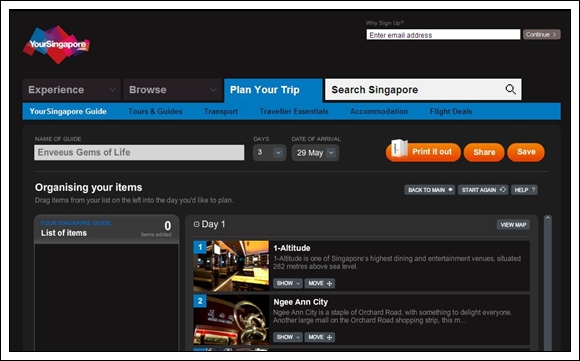The width and height of the screenshot is (580, 361).
Task: Open HELP
Action: click(x=524, y=190)
